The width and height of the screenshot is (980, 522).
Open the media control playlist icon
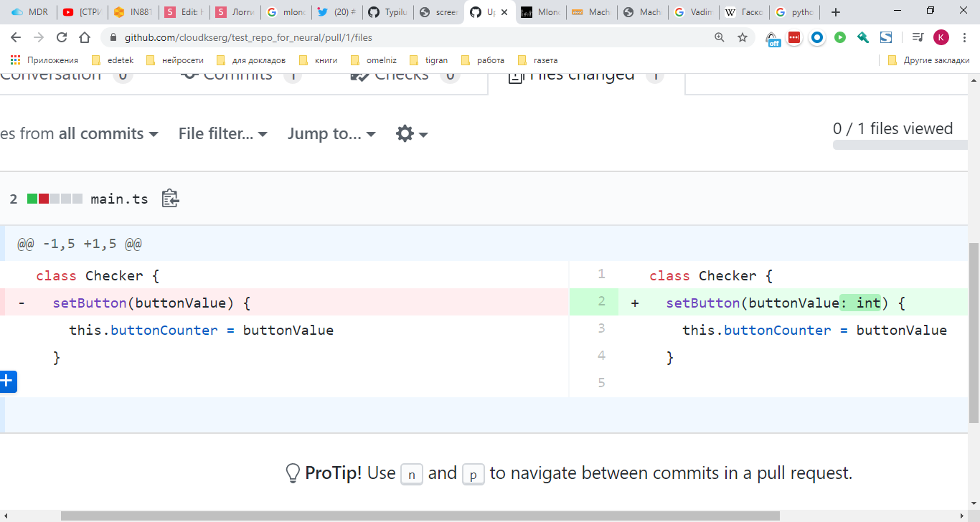coord(918,37)
